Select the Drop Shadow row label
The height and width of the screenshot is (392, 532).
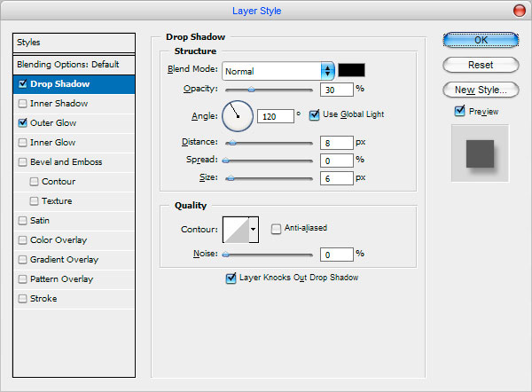pos(59,84)
